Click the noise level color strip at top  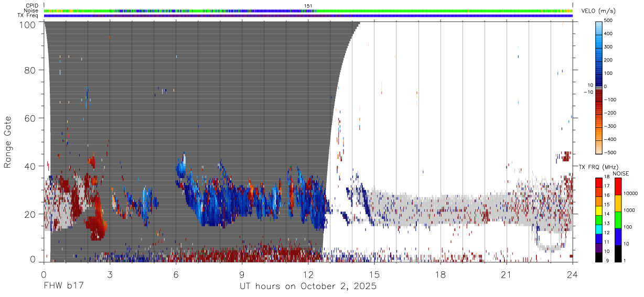tap(308, 10)
